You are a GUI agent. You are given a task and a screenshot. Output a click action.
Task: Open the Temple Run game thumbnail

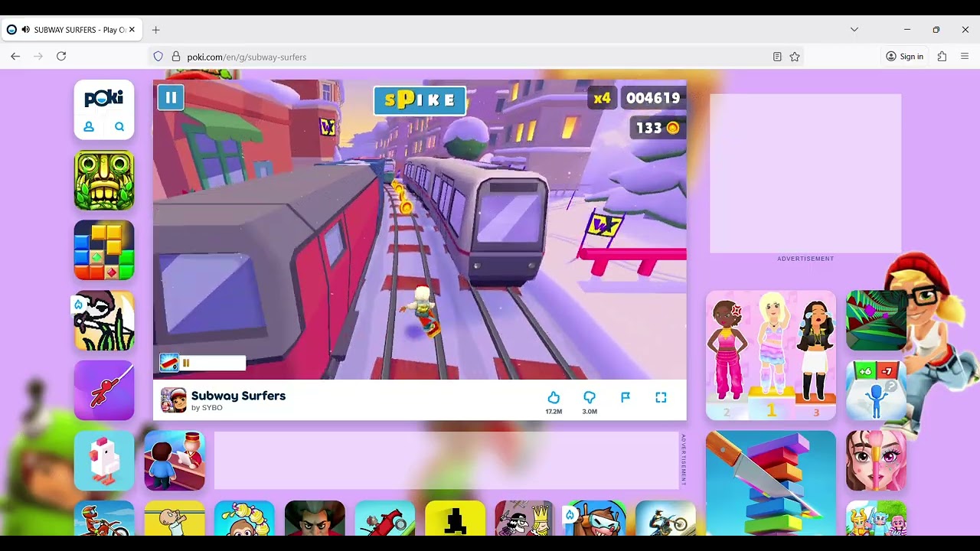[104, 180]
